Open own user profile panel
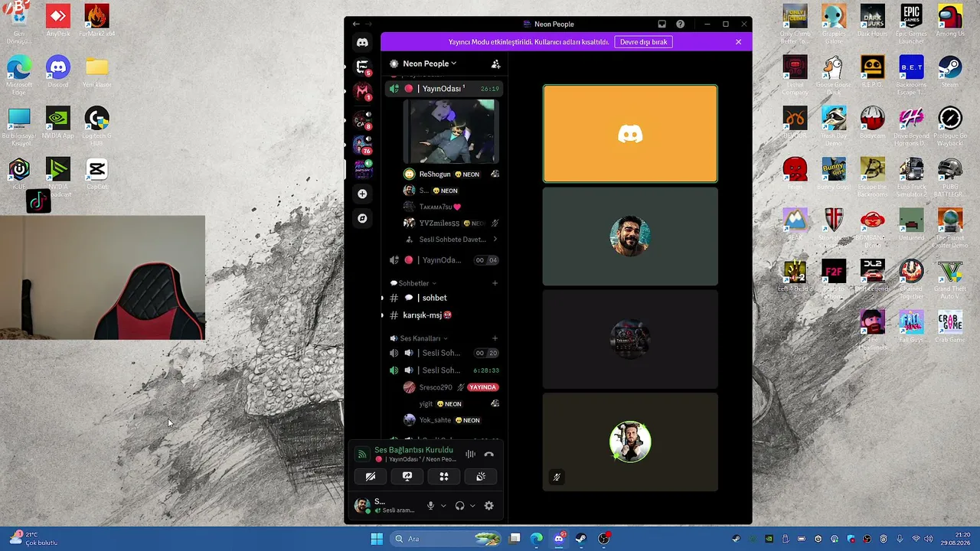 pos(385,506)
